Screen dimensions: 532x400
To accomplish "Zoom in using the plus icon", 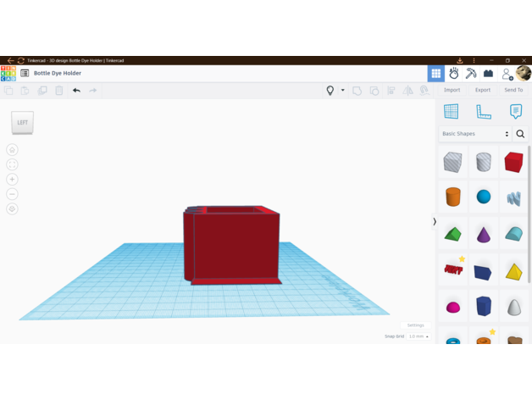I will (x=12, y=180).
